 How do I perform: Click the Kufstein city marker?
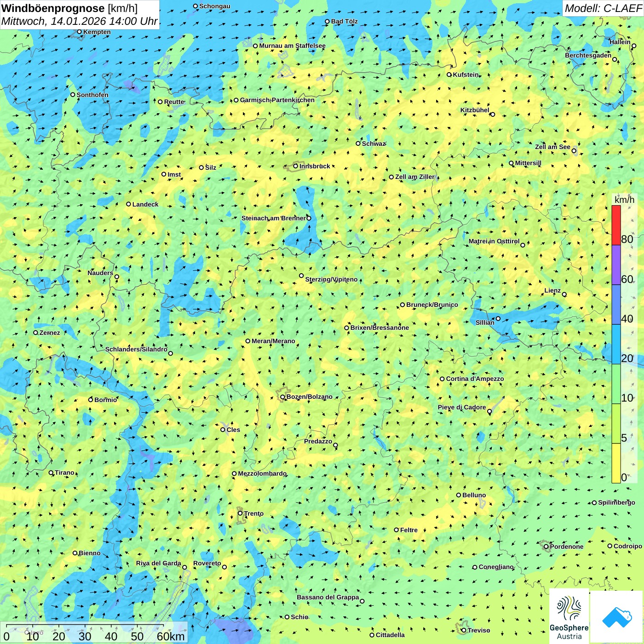449,75
